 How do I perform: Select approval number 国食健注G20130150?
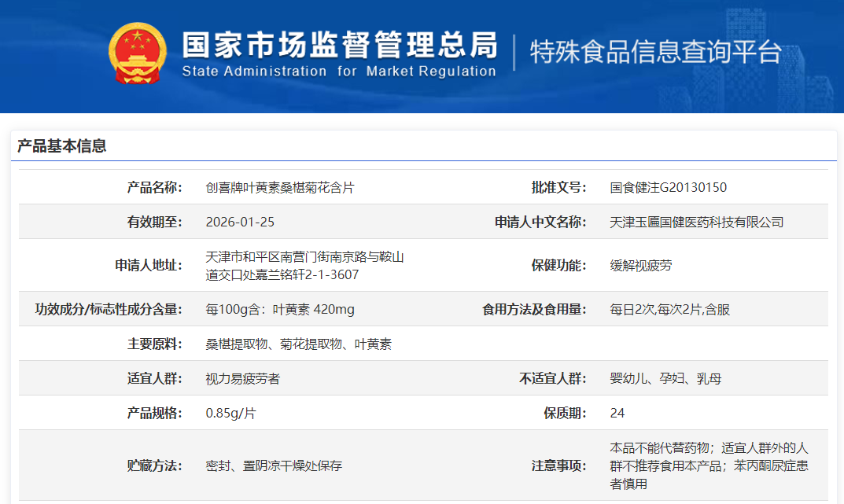pyautogui.click(x=668, y=188)
